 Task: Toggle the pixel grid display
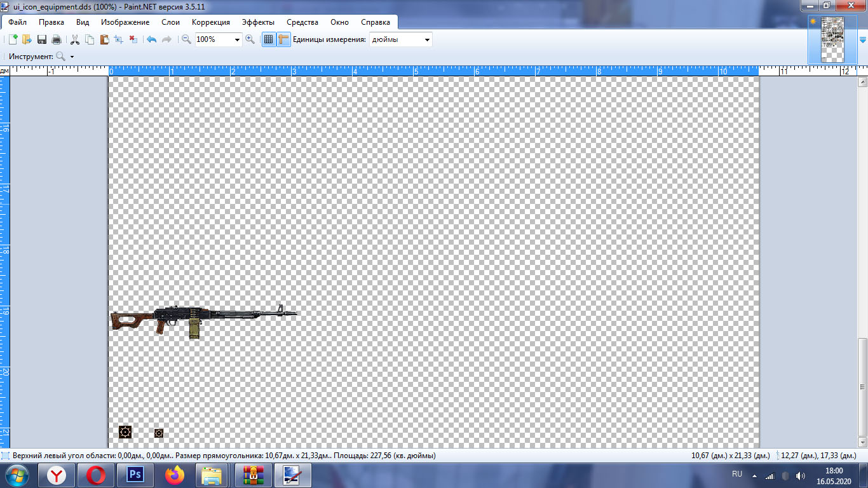(269, 39)
